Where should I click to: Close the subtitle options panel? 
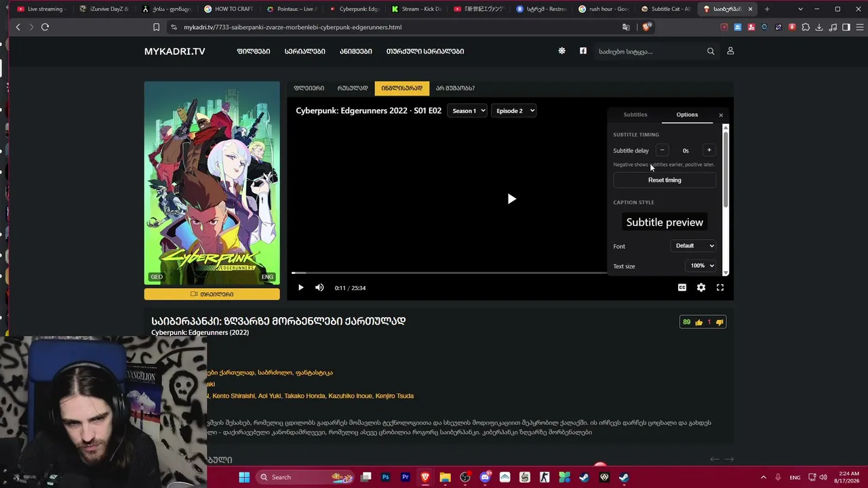(x=721, y=115)
